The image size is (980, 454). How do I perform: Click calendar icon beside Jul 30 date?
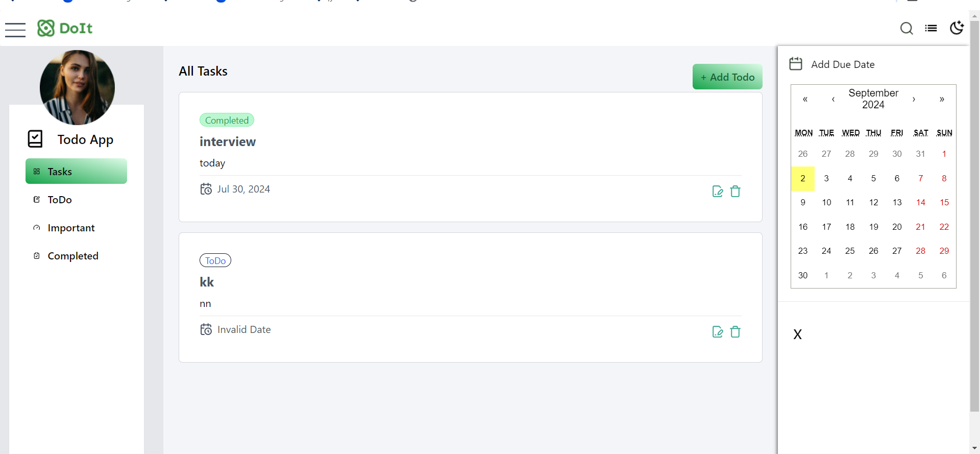[206, 188]
